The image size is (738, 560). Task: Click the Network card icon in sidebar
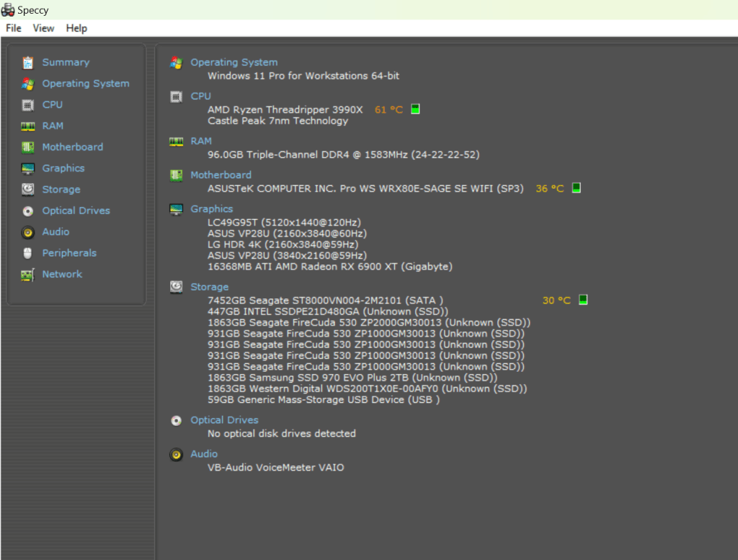28,275
